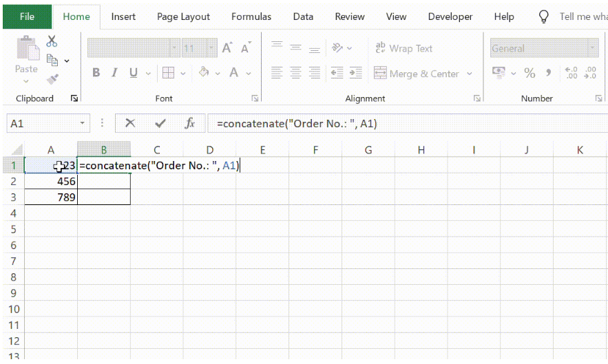The width and height of the screenshot is (608, 364).
Task: Align text left
Action: click(x=277, y=72)
